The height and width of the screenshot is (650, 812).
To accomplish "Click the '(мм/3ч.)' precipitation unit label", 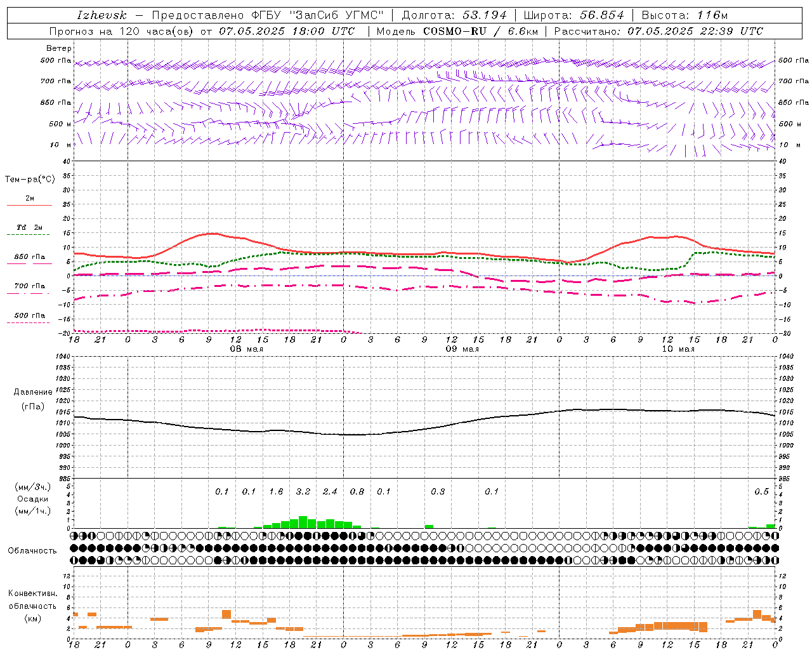I will pos(33,487).
